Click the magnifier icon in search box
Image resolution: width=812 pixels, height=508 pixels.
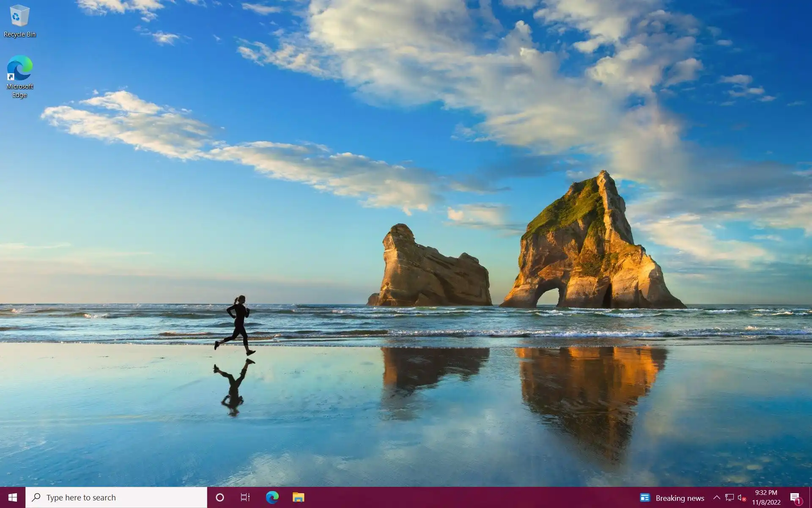coord(36,497)
